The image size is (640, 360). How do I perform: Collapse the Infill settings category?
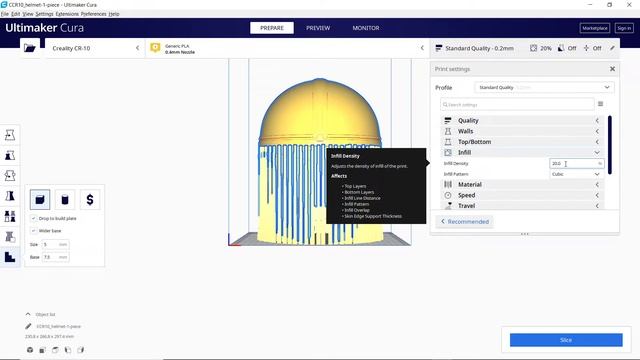click(522, 152)
